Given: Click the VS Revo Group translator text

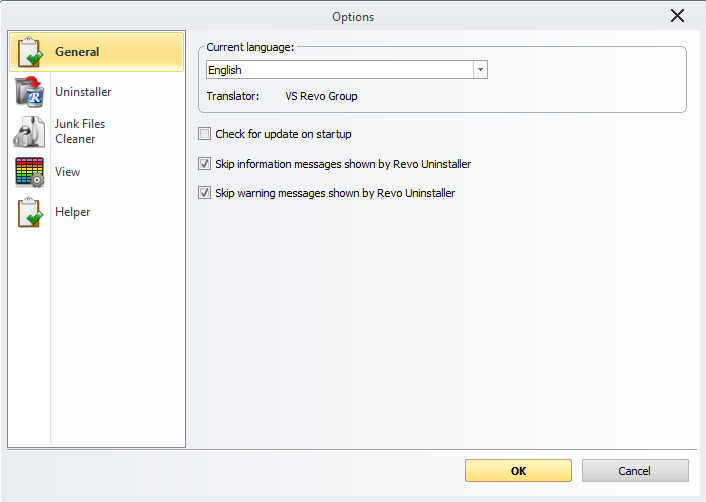Looking at the screenshot, I should [321, 97].
